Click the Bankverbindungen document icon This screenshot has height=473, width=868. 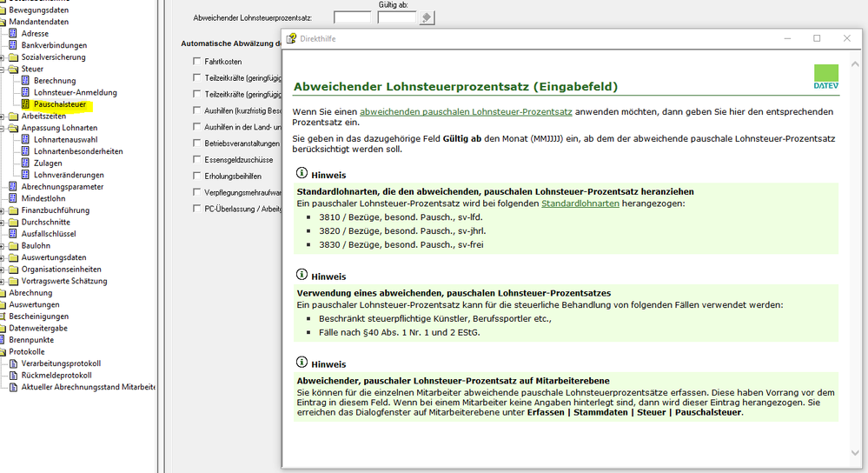click(13, 45)
